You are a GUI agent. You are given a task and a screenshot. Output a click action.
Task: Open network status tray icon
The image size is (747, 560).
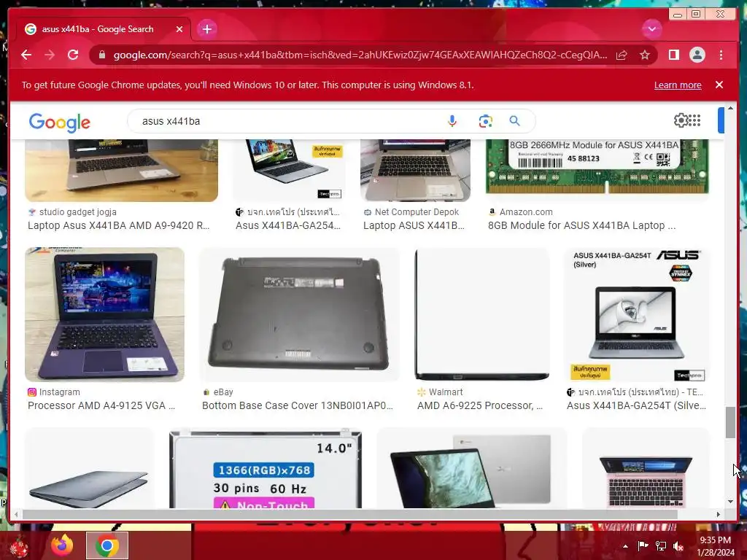(661, 546)
